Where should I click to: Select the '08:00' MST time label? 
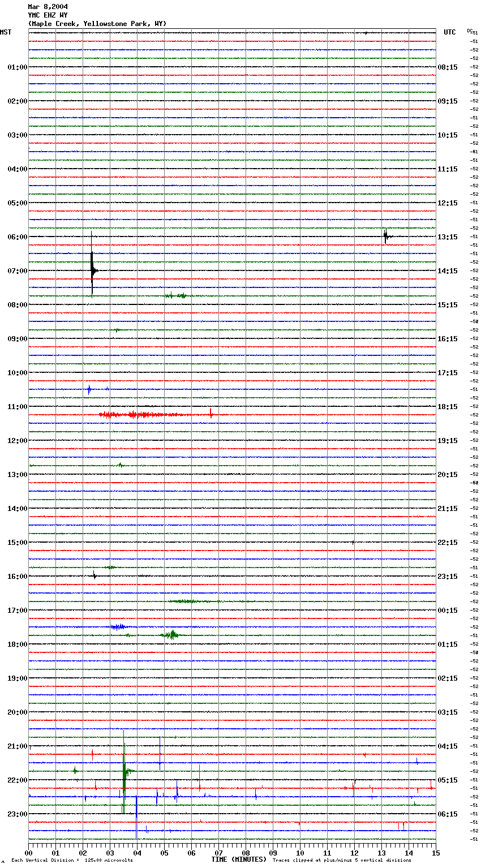18,305
